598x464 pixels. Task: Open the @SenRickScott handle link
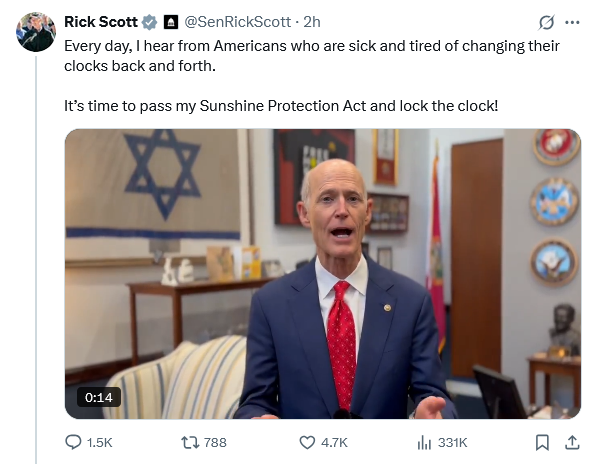click(238, 22)
